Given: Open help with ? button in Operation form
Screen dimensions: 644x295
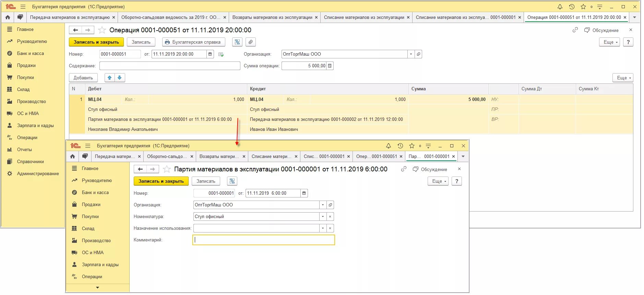Looking at the screenshot, I should 628,42.
